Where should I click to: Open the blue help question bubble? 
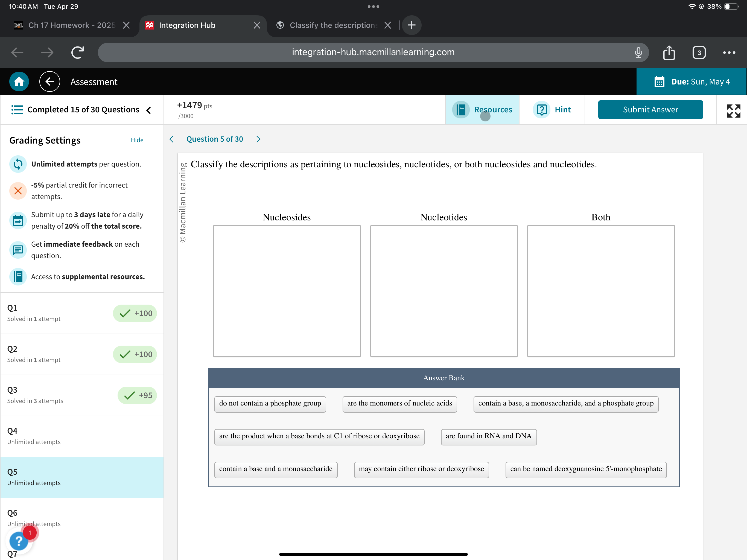pos(19,541)
